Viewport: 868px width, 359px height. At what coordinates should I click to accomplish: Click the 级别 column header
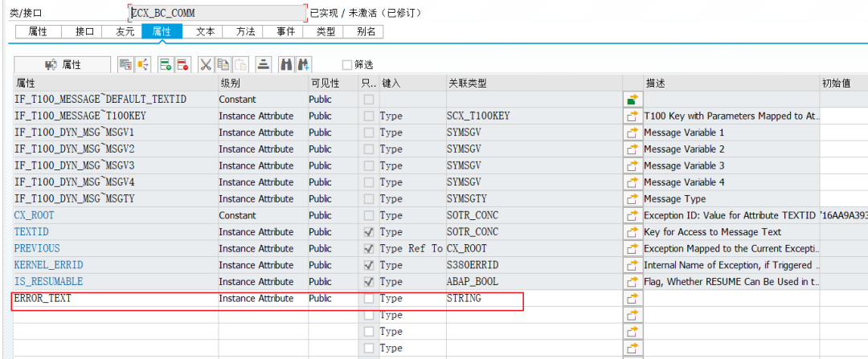[x=263, y=83]
